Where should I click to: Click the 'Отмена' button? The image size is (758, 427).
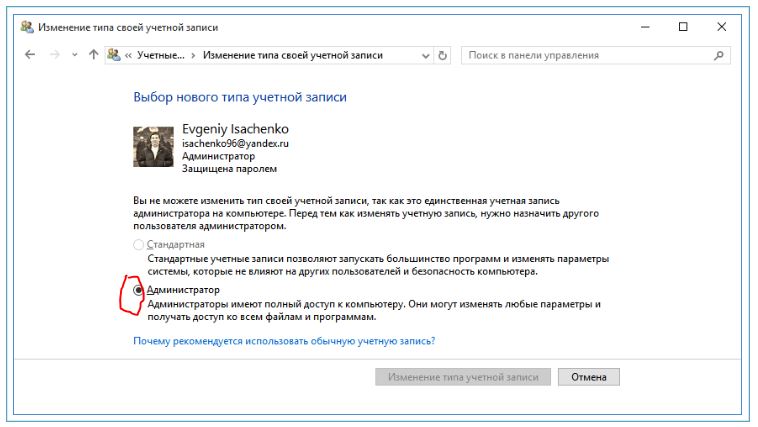click(x=589, y=377)
